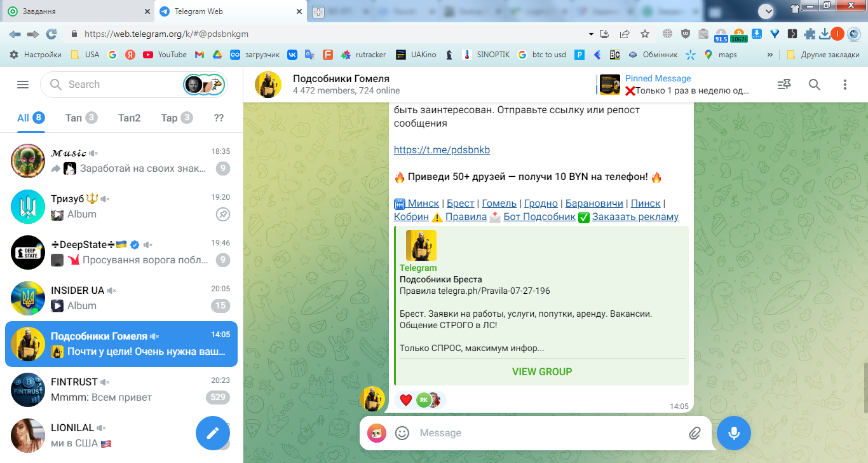
Task: Expand the hidden bookmarks overflow chevron
Action: click(x=770, y=55)
